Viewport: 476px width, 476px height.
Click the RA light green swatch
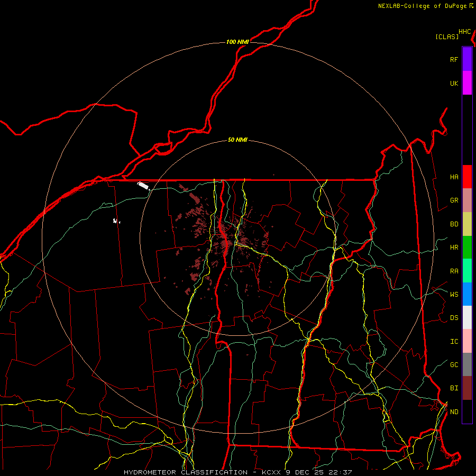(x=467, y=271)
